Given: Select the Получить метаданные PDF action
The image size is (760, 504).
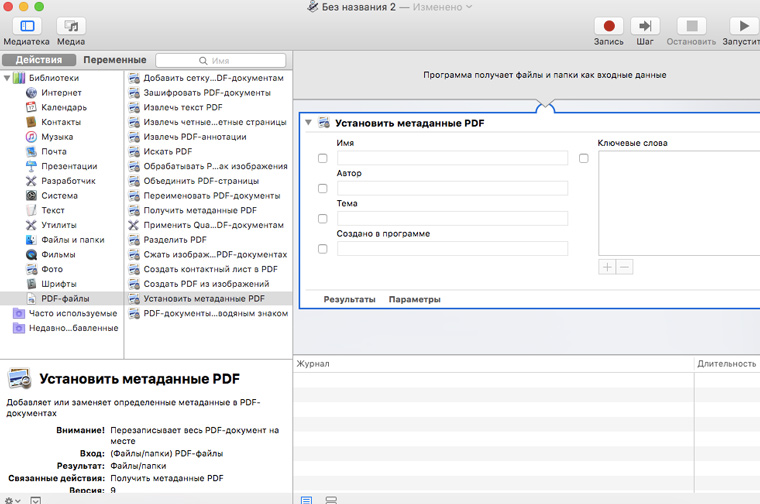Looking at the screenshot, I should pyautogui.click(x=208, y=210).
